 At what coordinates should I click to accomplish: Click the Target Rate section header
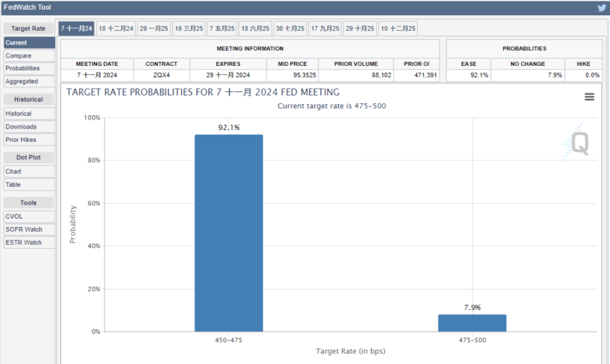tap(28, 28)
